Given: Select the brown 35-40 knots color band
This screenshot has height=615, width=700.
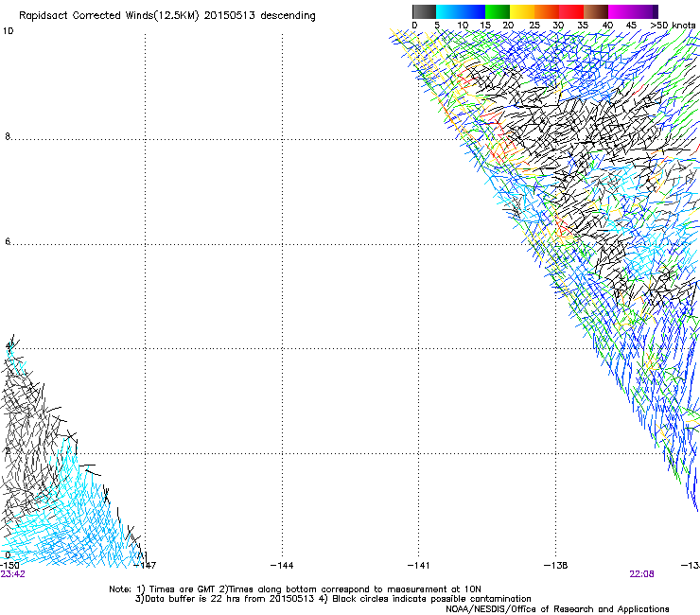Looking at the screenshot, I should (x=596, y=11).
